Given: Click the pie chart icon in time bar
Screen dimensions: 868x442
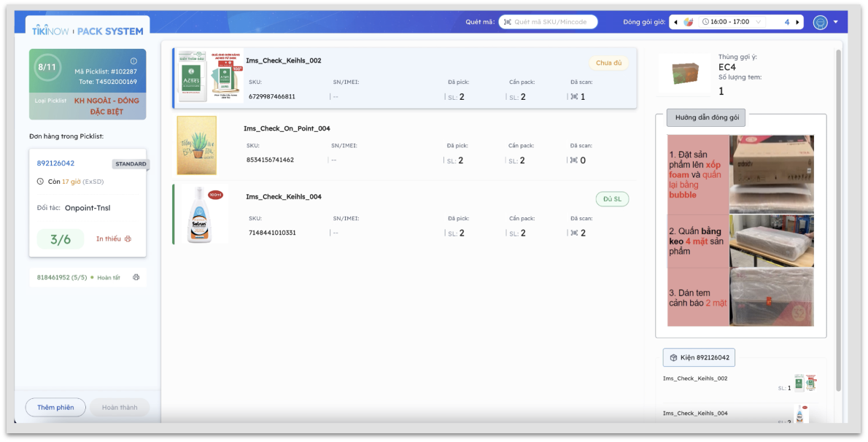Looking at the screenshot, I should point(688,22).
